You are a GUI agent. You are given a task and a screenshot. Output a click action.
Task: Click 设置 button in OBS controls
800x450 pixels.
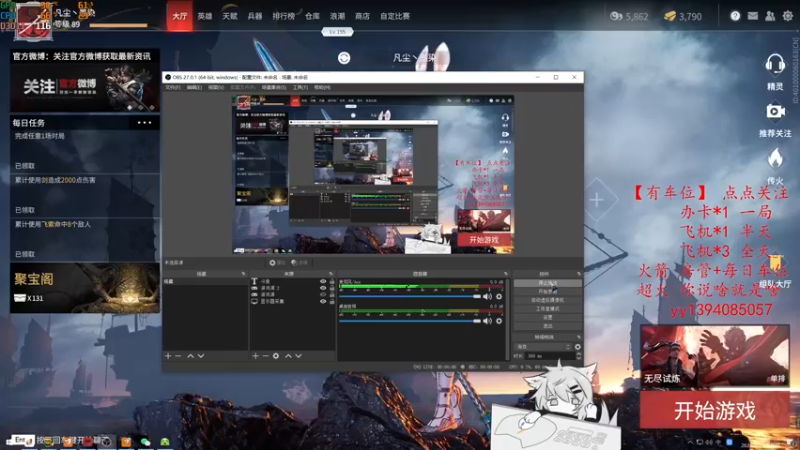(x=547, y=317)
